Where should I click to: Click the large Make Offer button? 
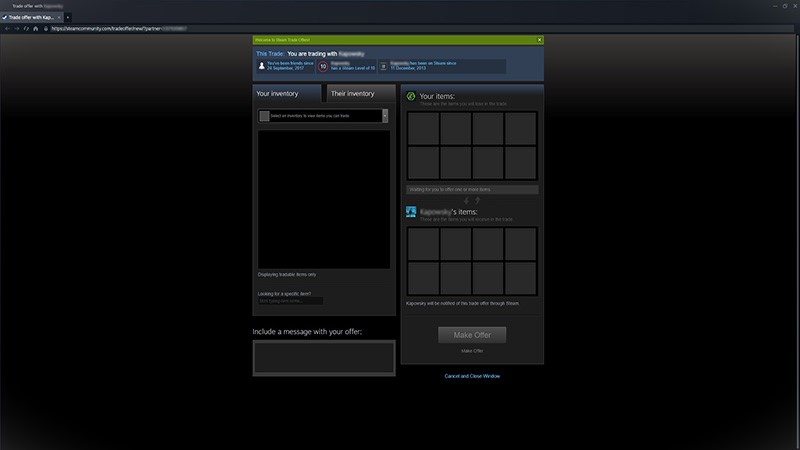[x=472, y=335]
